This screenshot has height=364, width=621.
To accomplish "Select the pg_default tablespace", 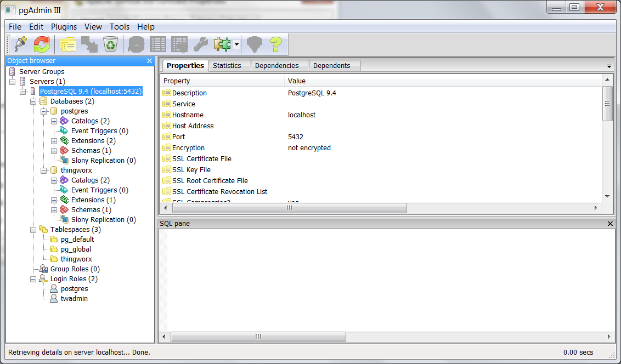I will tap(77, 240).
